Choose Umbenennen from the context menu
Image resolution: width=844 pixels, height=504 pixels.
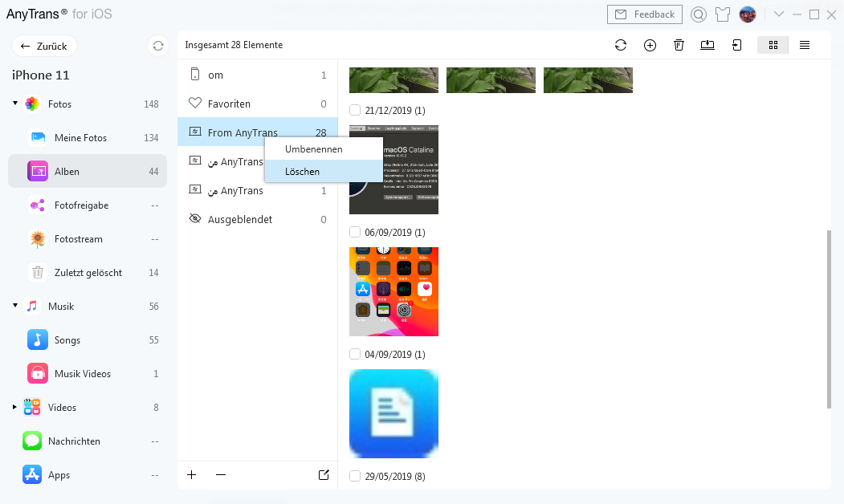tap(324, 149)
